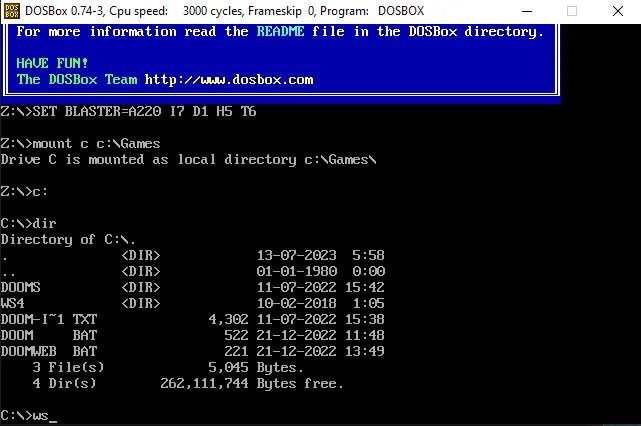The height and width of the screenshot is (426, 641).
Task: Click the DOSBox title bar text
Action: [224, 11]
